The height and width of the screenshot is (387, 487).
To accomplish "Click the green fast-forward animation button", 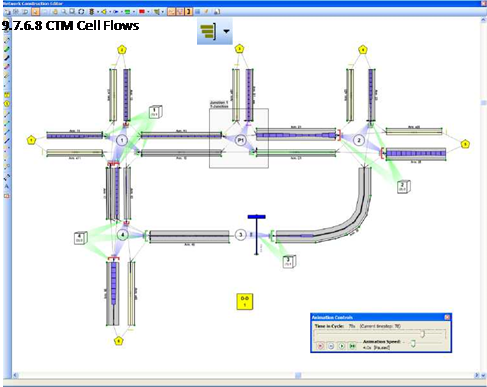I will pyautogui.click(x=352, y=346).
